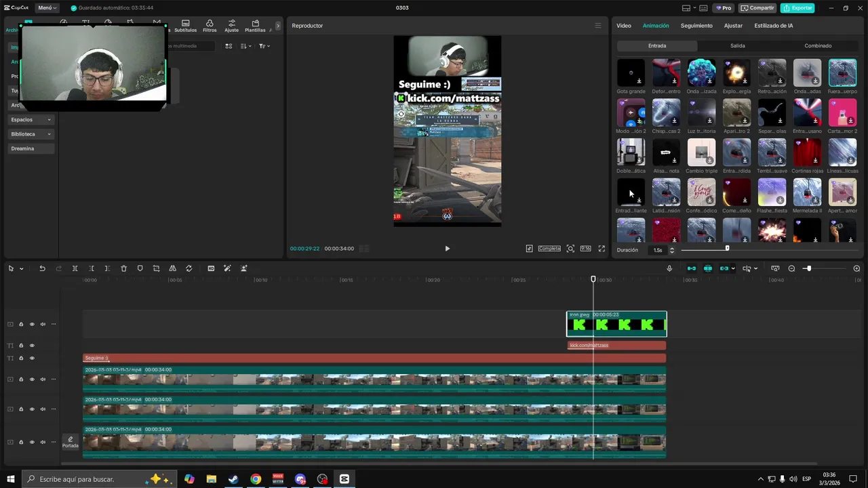Screen dimensions: 868x488
Task: Click the Completa quality button
Action: pyautogui.click(x=549, y=249)
